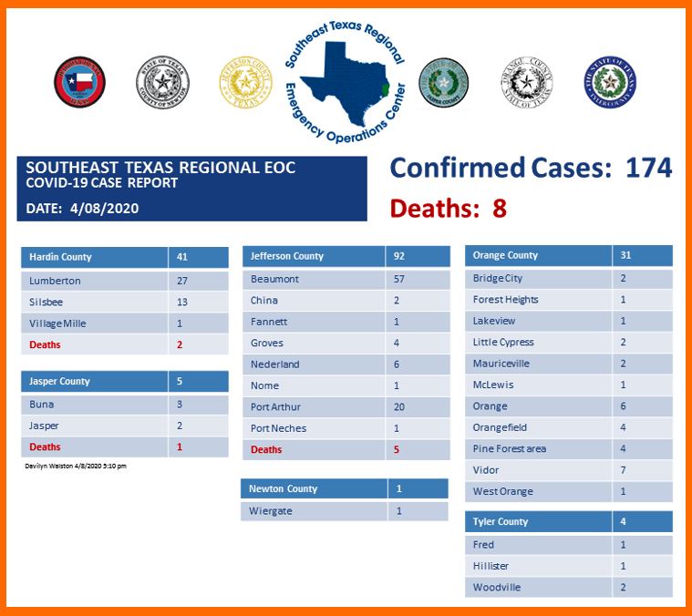Click the gold Jefferson County seal

[x=246, y=82]
